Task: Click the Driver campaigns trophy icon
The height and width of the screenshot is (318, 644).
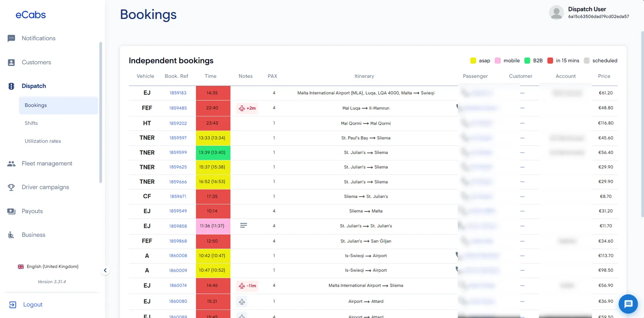Action: pos(11,187)
